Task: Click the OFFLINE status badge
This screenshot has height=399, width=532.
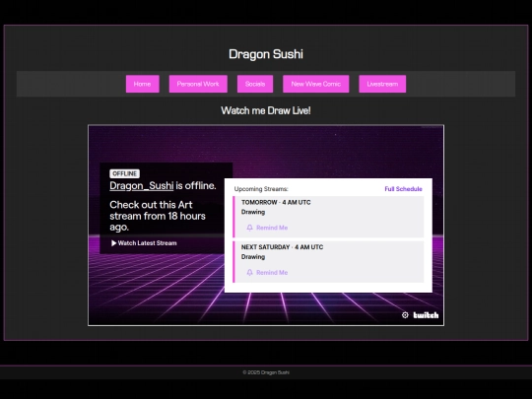Action: [124, 173]
